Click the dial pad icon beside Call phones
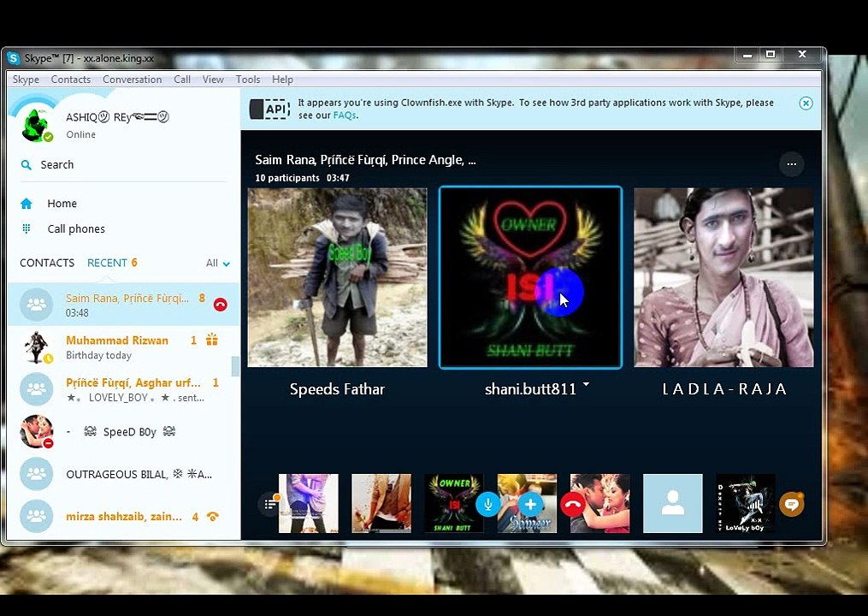868x616 pixels. pos(26,228)
